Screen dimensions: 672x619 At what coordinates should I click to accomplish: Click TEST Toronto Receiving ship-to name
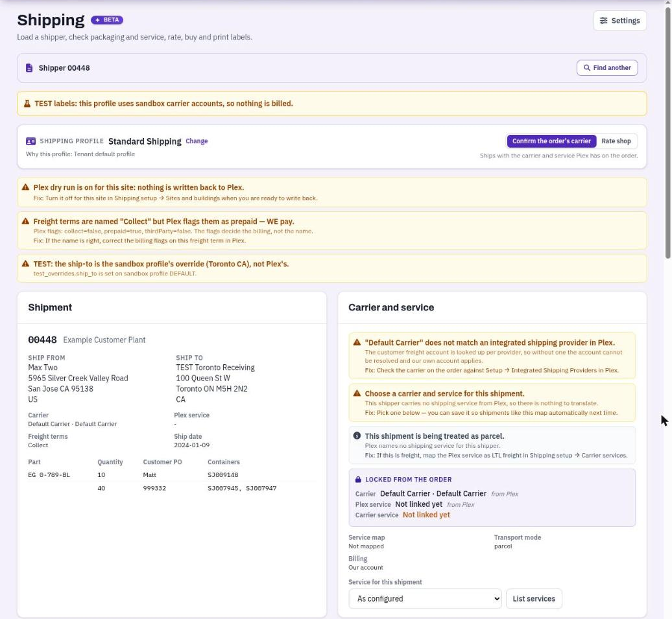click(x=215, y=367)
